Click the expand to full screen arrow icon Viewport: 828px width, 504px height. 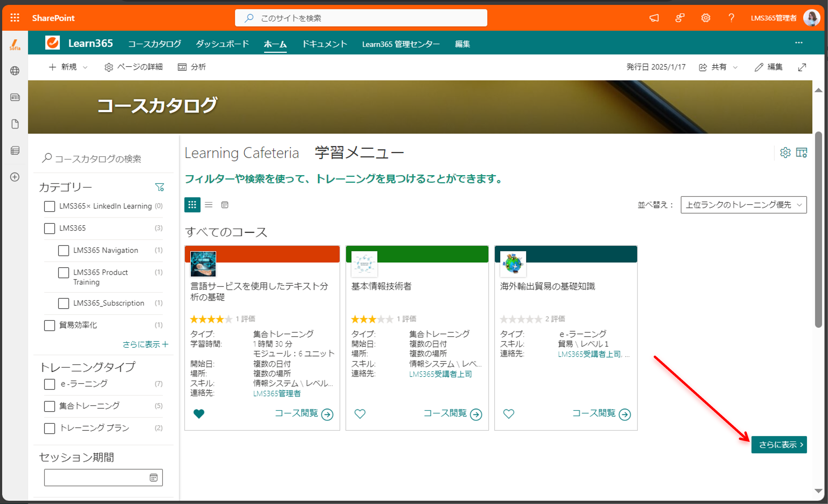pyautogui.click(x=802, y=67)
